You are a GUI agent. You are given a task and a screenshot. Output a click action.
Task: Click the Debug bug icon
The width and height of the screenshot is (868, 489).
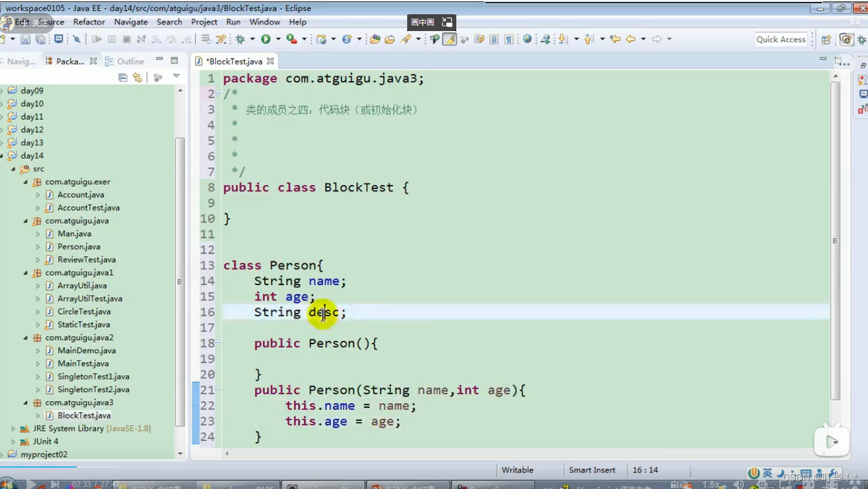click(240, 39)
